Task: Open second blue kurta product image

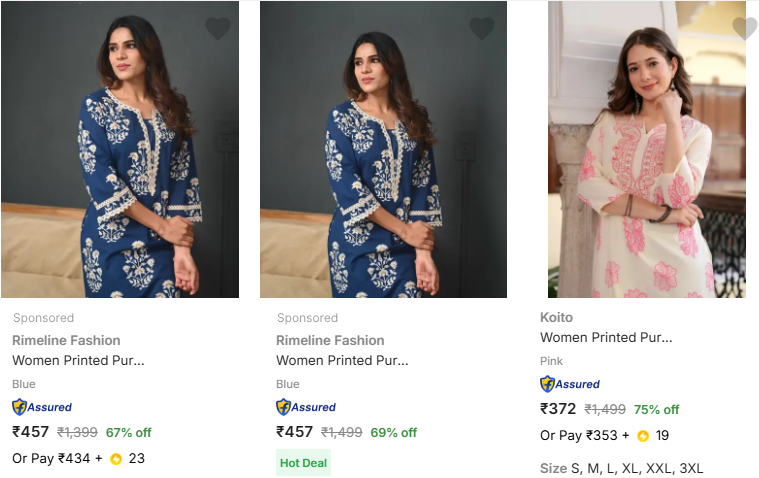Action: coord(383,150)
